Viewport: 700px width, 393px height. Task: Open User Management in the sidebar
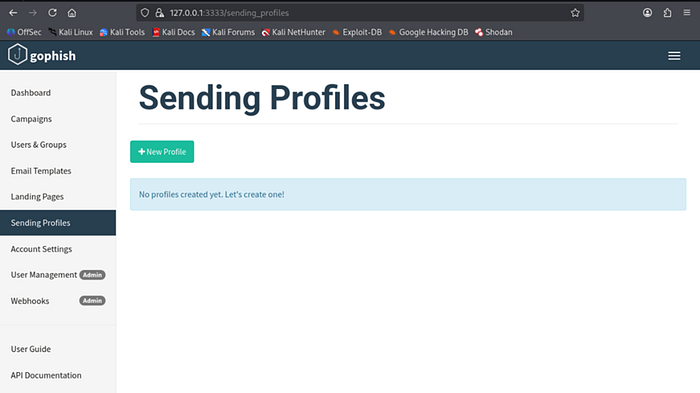(x=58, y=275)
